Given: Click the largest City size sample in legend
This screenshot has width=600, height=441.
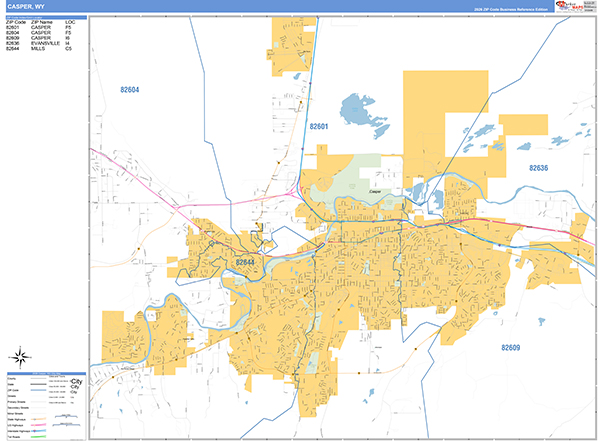Looking at the screenshot, I should pos(77,381).
